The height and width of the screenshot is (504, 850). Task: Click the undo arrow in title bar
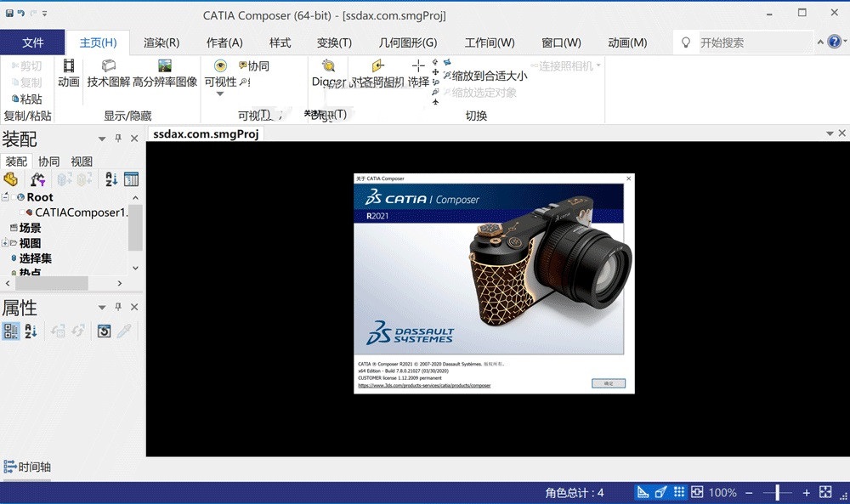(x=20, y=13)
